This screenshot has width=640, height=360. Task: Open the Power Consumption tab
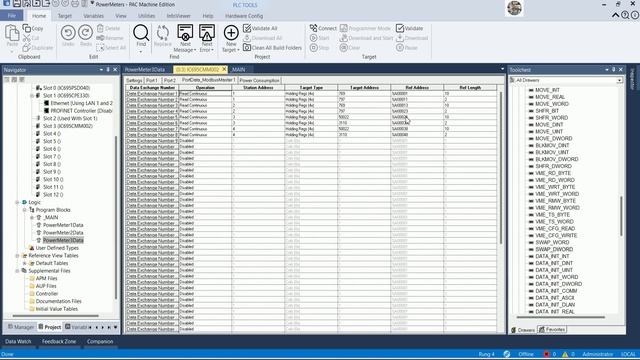260,80
